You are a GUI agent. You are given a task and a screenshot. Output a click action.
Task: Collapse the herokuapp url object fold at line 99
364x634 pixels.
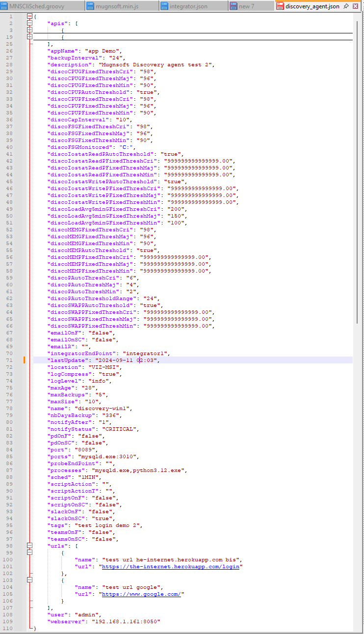click(x=30, y=552)
